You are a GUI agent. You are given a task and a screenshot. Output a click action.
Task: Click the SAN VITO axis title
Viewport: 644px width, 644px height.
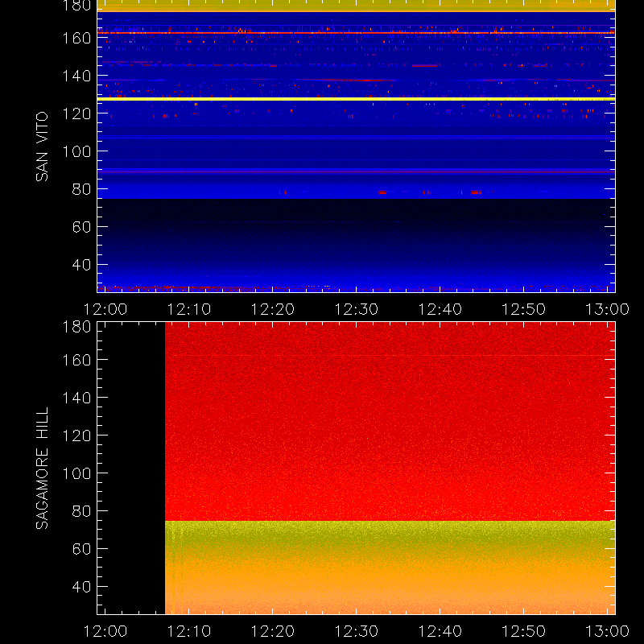[42, 147]
